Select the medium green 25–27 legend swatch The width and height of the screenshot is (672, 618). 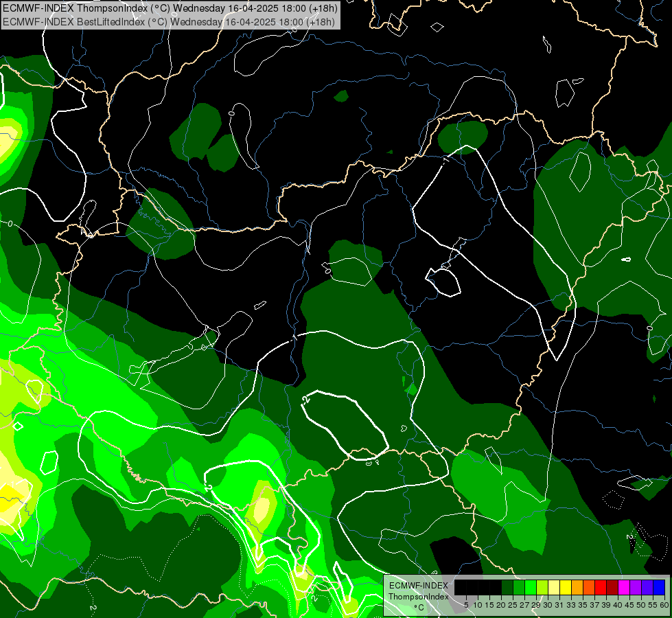click(x=519, y=587)
